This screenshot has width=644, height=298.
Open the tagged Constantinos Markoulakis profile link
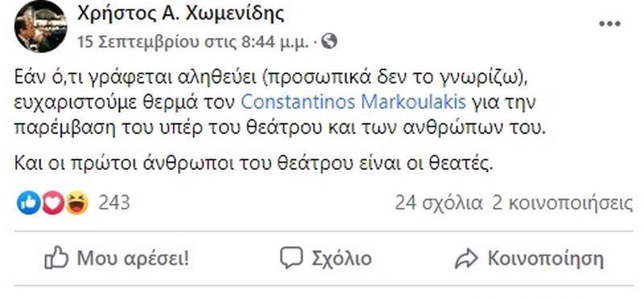353,102
